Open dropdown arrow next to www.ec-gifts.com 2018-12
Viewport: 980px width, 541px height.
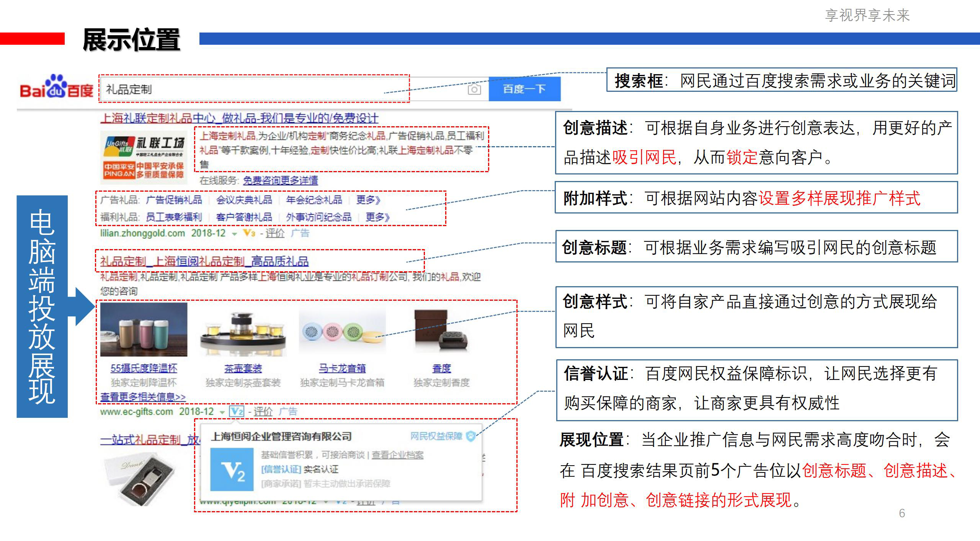click(x=222, y=412)
